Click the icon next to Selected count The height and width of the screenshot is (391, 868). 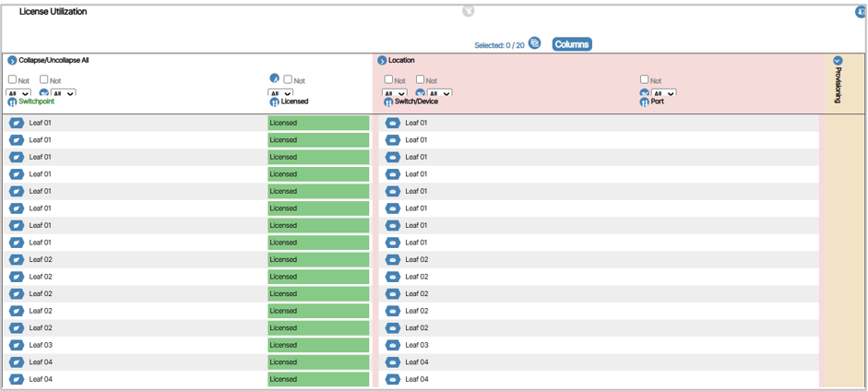click(x=535, y=43)
